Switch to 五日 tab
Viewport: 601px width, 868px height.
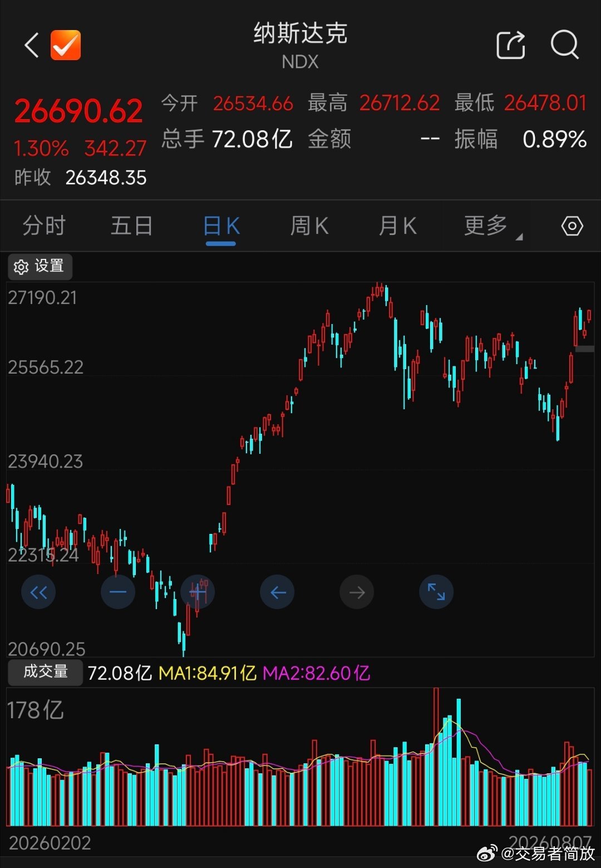pos(132,226)
